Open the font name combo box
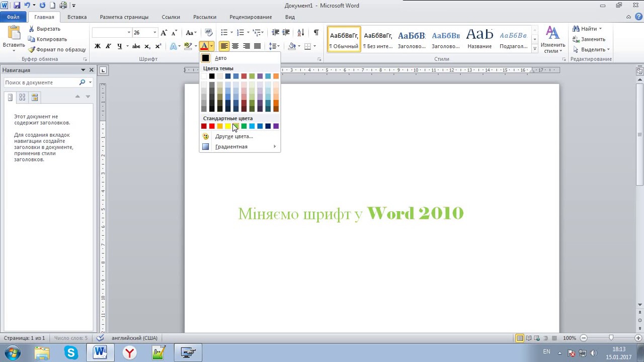Viewport: 644px width, 362px height. pyautogui.click(x=112, y=33)
